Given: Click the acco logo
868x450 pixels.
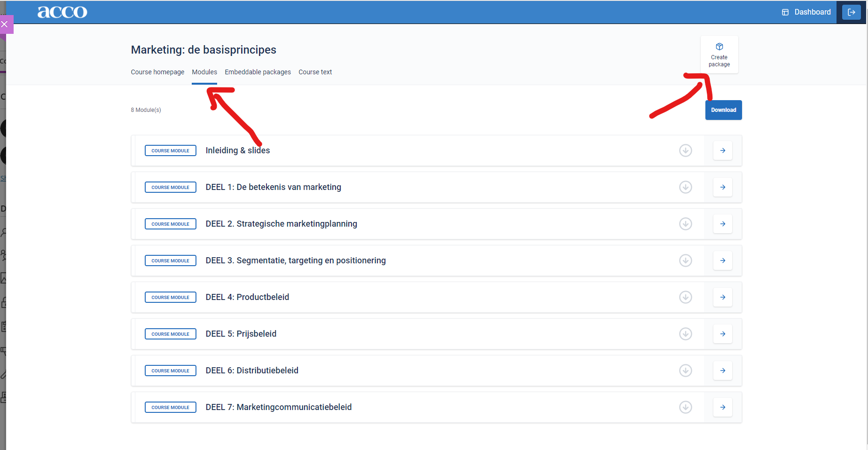Looking at the screenshot, I should [62, 12].
